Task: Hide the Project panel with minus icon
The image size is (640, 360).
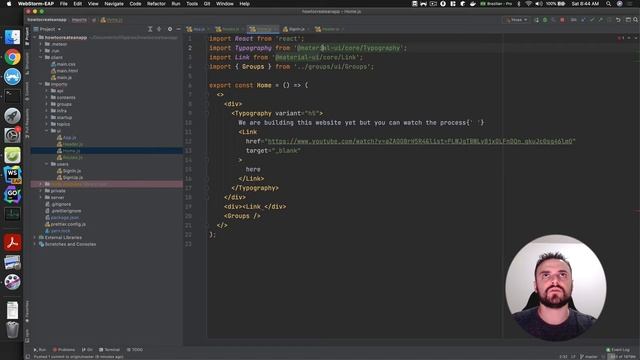Action: [178, 29]
